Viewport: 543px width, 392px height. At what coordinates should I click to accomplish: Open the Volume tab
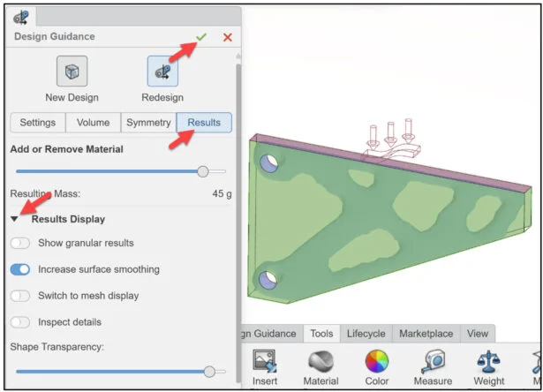pos(94,123)
